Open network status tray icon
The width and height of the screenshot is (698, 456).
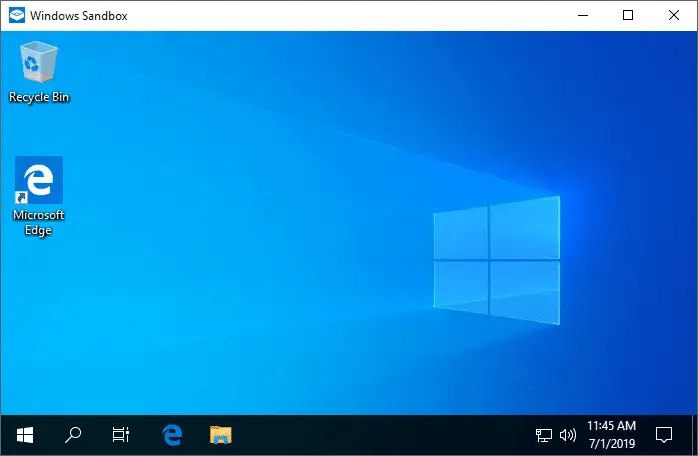544,435
